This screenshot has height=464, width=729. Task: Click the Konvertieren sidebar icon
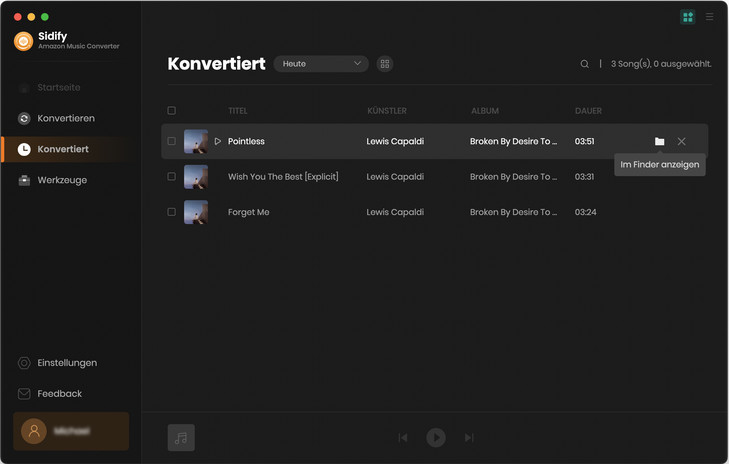tap(24, 119)
